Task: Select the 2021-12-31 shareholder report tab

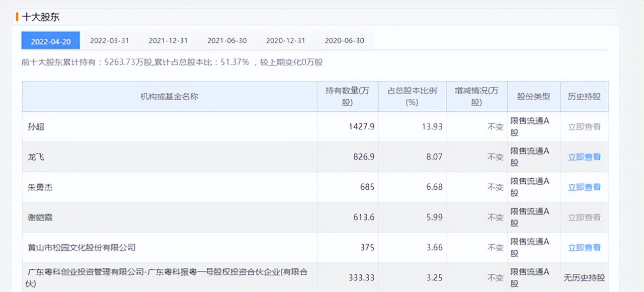Action: pyautogui.click(x=169, y=41)
